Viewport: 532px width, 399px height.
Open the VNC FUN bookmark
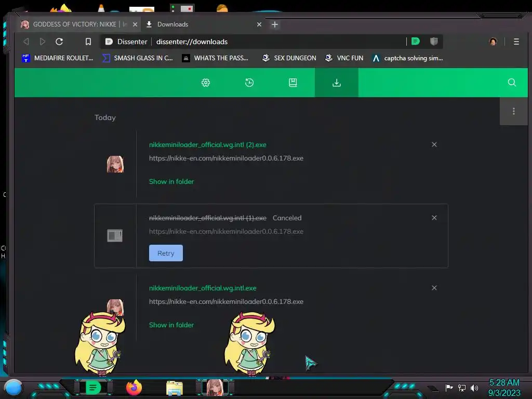tap(344, 58)
